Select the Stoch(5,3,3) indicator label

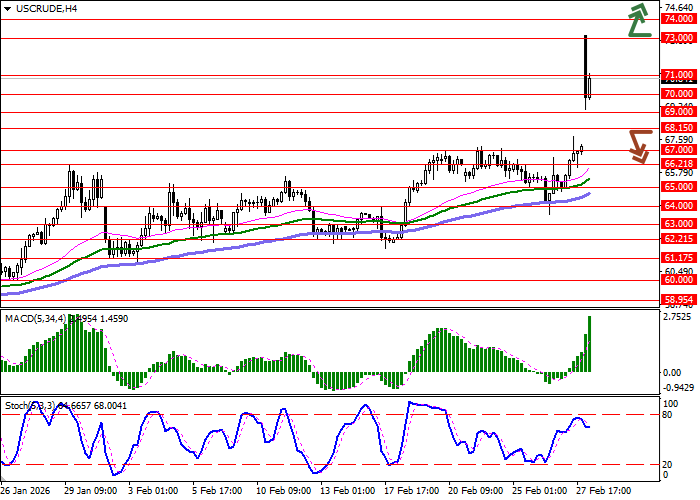30,406
